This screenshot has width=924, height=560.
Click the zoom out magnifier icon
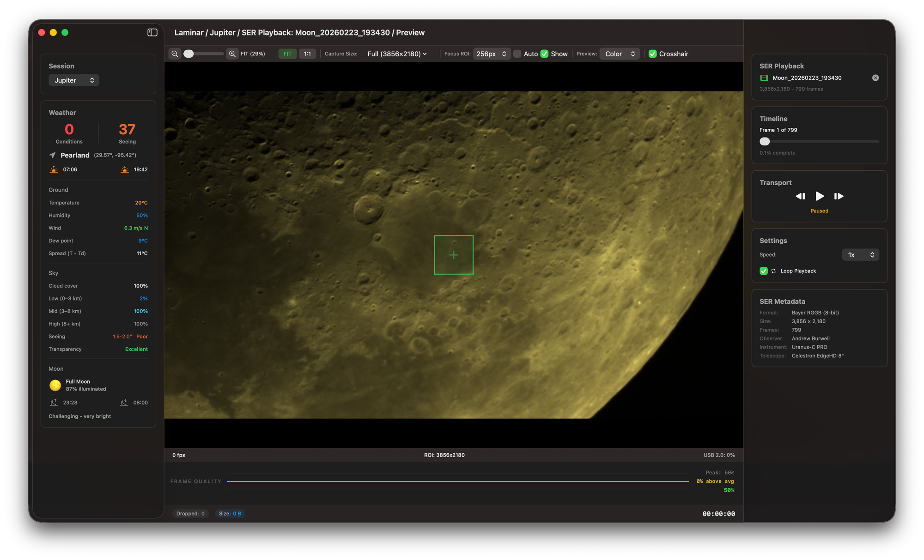pos(174,54)
